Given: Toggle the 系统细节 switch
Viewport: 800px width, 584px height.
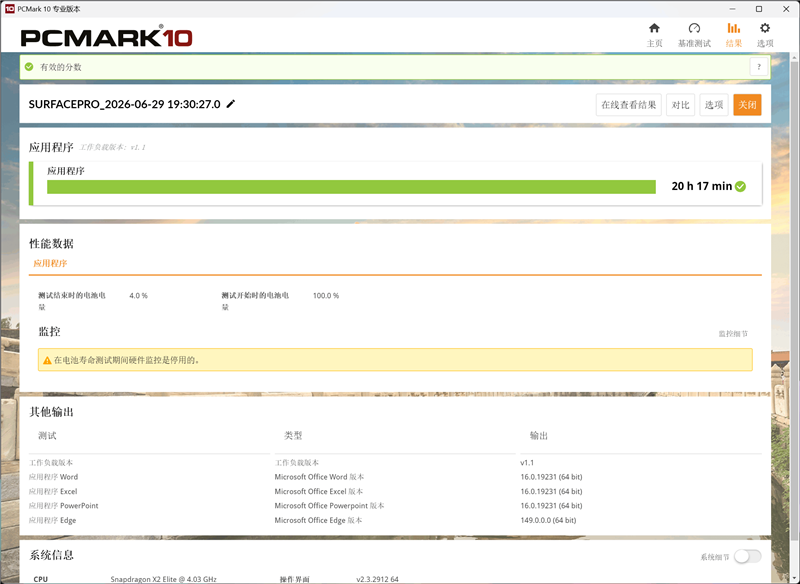Looking at the screenshot, I should (x=747, y=556).
